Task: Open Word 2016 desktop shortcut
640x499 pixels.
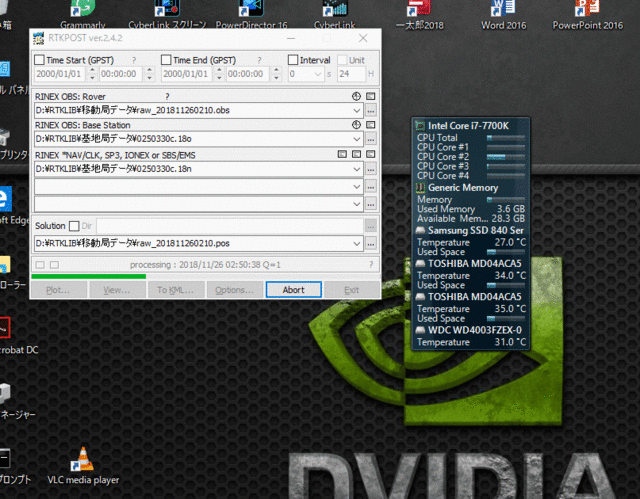Action: click(x=503, y=15)
